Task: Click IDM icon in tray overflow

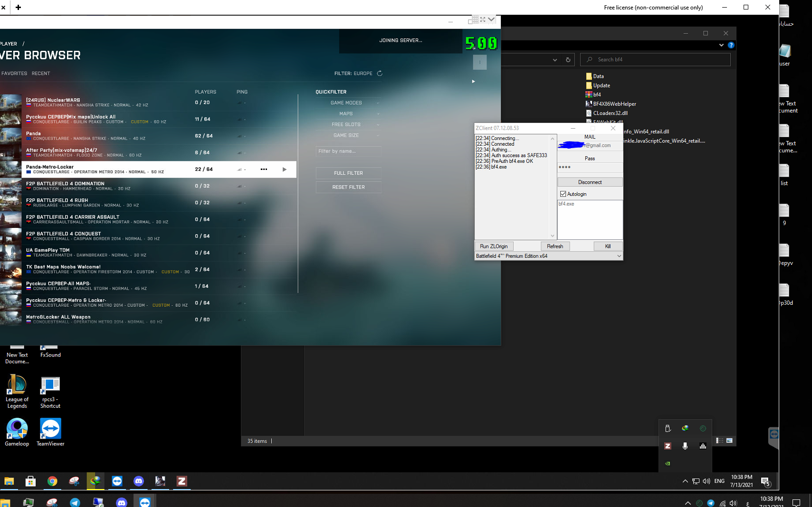Action: point(685,428)
